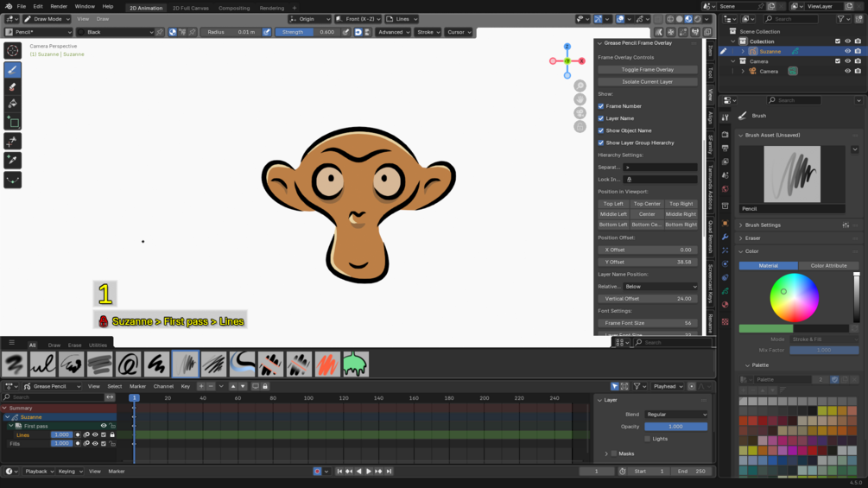Image resolution: width=868 pixels, height=488 pixels.
Task: Pick the green dripping brush asset
Action: coord(355,364)
